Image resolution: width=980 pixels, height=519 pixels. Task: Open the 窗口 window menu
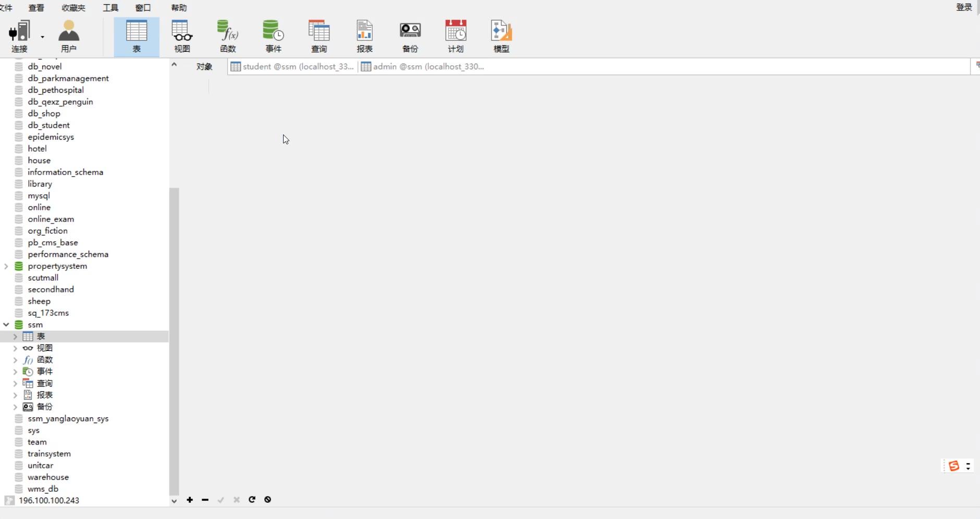click(x=143, y=8)
